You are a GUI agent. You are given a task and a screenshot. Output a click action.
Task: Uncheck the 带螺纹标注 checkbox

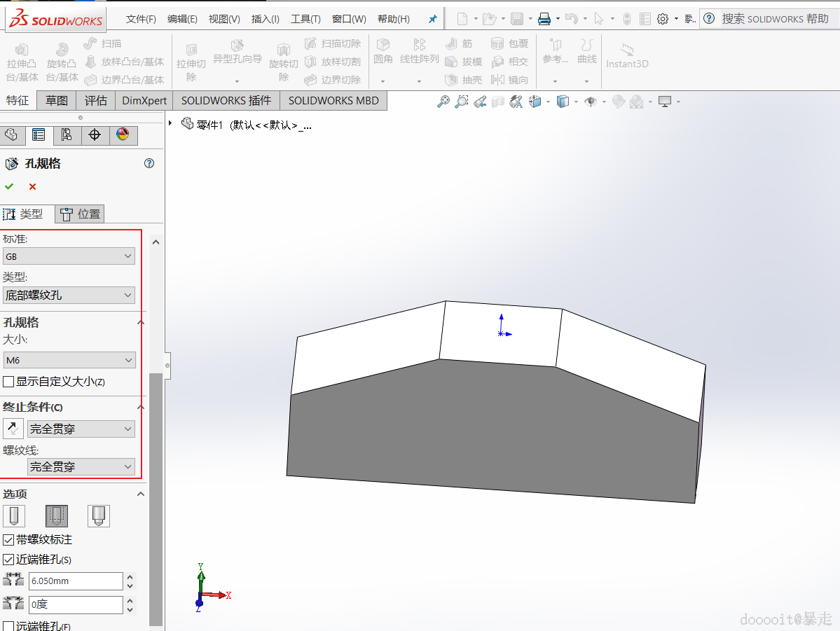pos(8,540)
